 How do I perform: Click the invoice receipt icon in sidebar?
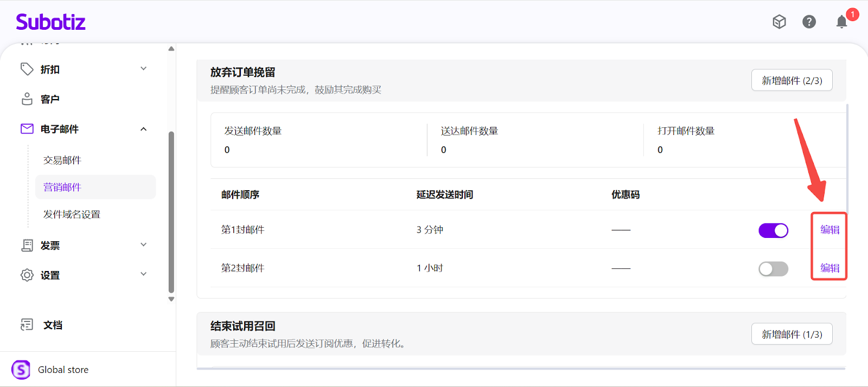click(27, 246)
